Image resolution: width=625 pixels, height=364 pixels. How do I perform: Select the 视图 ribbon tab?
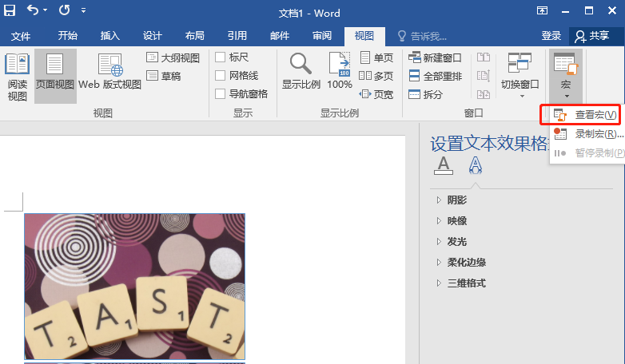click(364, 36)
